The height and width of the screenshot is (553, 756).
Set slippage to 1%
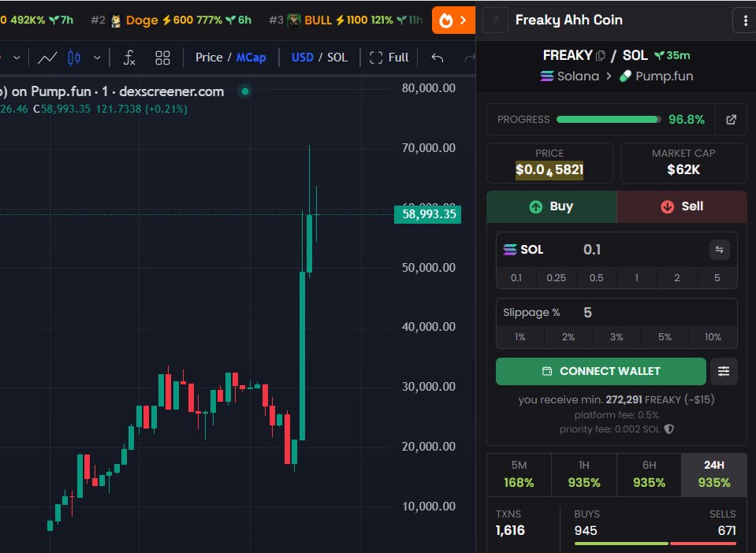pyautogui.click(x=520, y=337)
